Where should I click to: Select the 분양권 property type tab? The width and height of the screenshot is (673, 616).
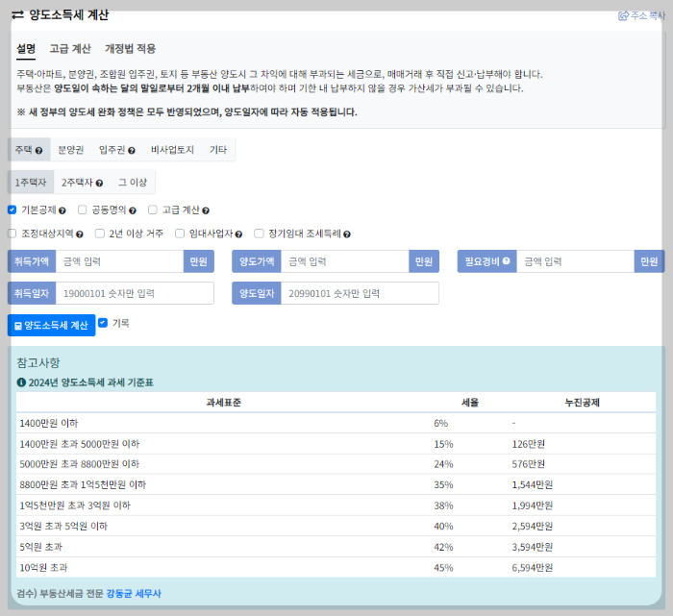71,150
